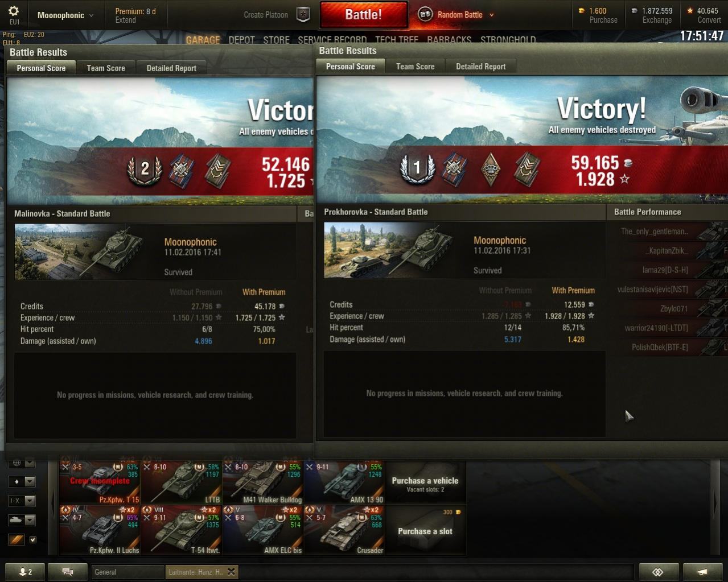Toggle the elite vehicles filter button
Image resolution: width=728 pixels, height=582 pixels.
point(17,539)
